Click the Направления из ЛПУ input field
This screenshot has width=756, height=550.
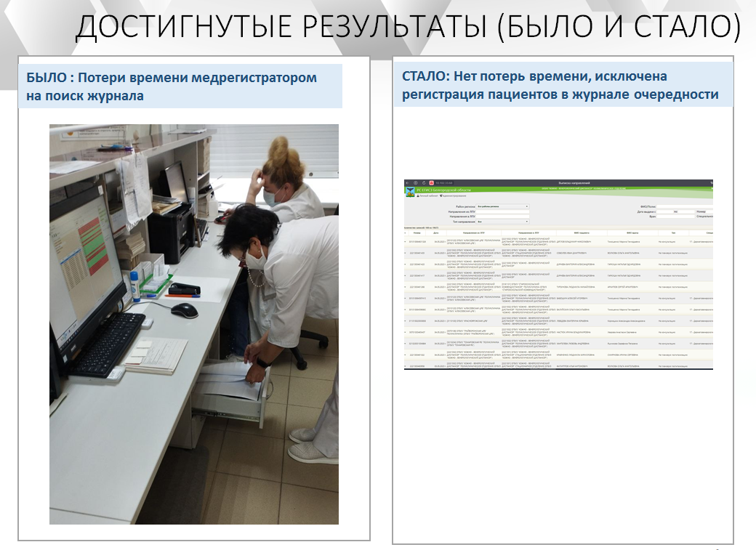pos(502,211)
